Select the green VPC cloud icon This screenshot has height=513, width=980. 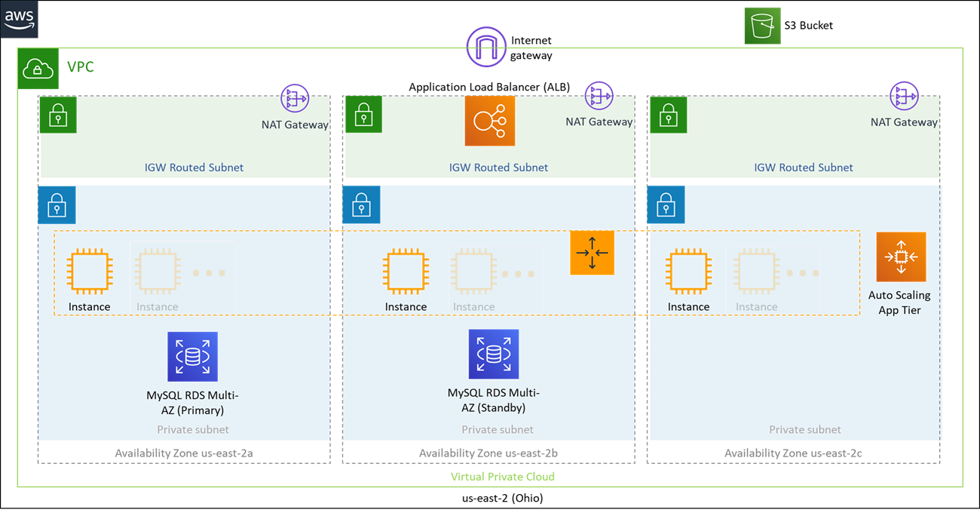(x=36, y=69)
